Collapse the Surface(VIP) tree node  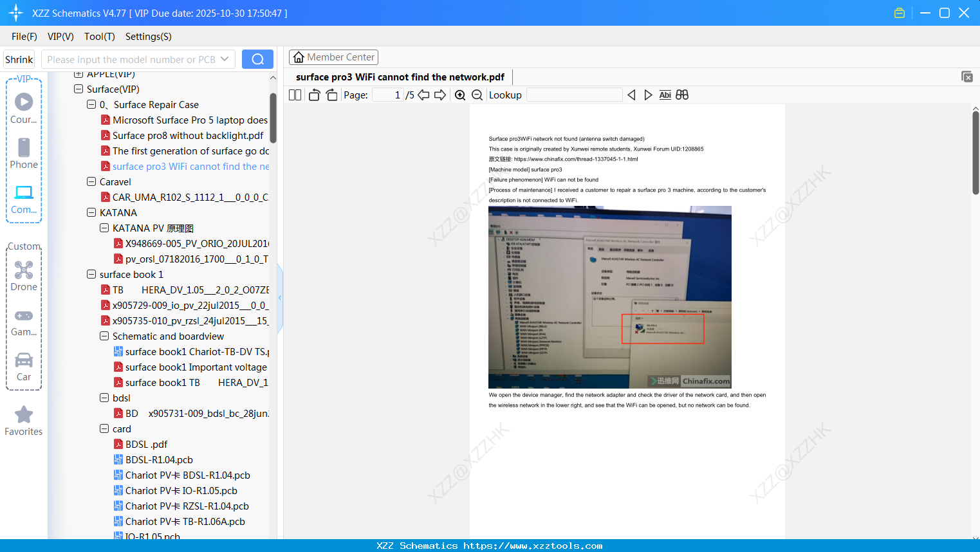point(79,89)
